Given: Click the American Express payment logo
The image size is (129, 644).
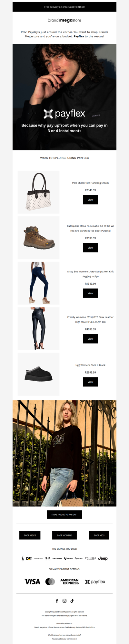Looking at the screenshot, I should click(x=69, y=582).
